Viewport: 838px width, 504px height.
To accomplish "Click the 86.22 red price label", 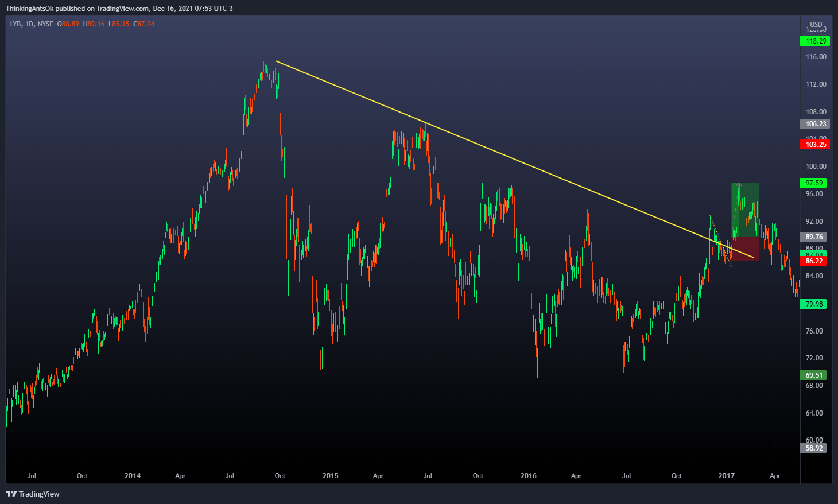I will pyautogui.click(x=813, y=261).
